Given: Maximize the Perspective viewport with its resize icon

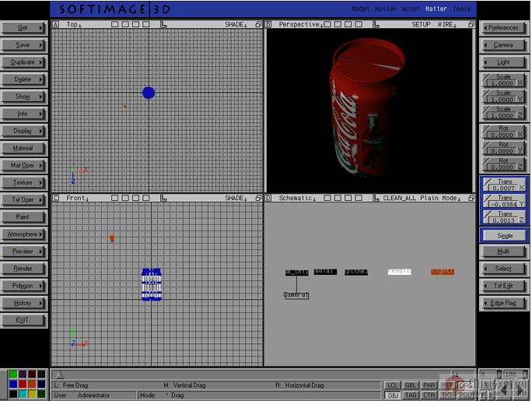Looking at the screenshot, I should coord(471,24).
